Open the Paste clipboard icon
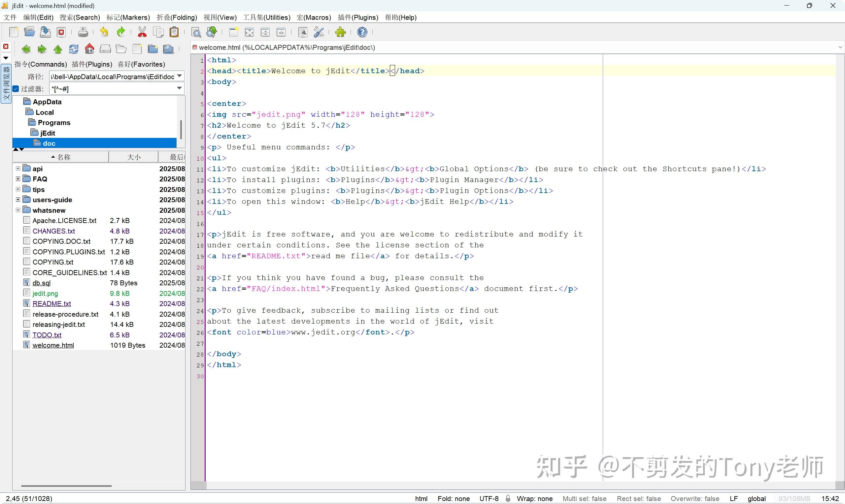Image resolution: width=845 pixels, height=504 pixels. (x=174, y=32)
